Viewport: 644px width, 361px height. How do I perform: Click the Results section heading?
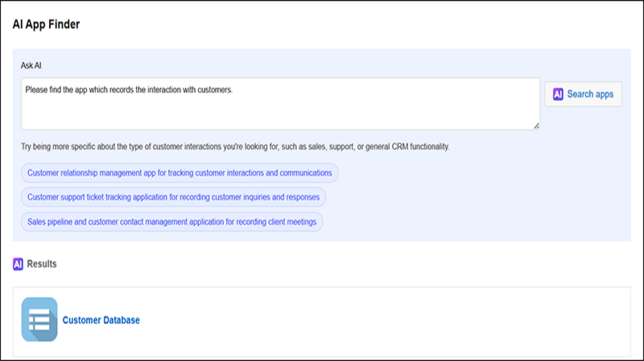[x=42, y=263]
